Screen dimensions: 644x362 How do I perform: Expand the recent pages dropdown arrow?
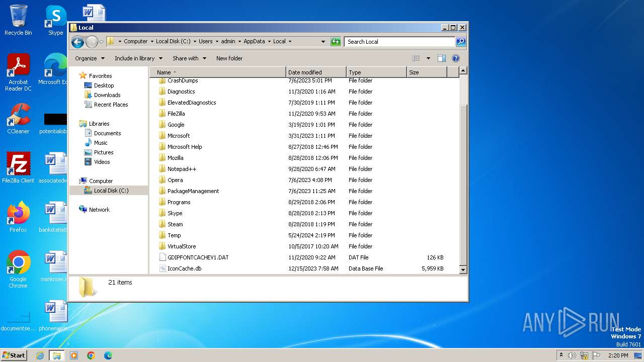102,42
